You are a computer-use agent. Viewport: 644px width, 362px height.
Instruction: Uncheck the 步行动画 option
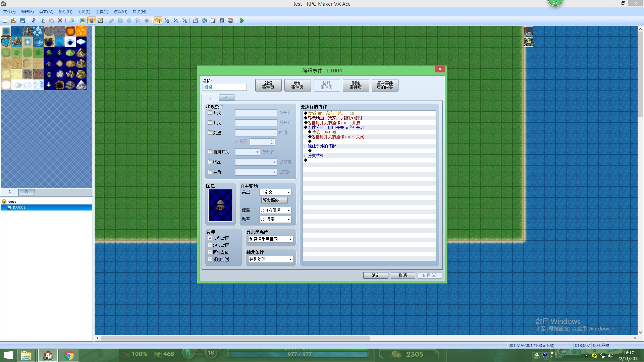click(210, 238)
